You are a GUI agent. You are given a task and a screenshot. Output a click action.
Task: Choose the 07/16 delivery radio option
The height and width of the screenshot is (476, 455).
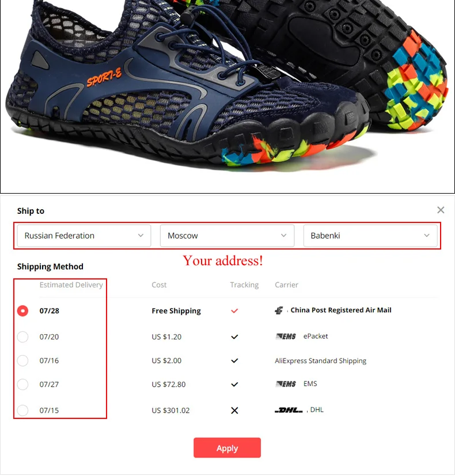[x=23, y=361]
